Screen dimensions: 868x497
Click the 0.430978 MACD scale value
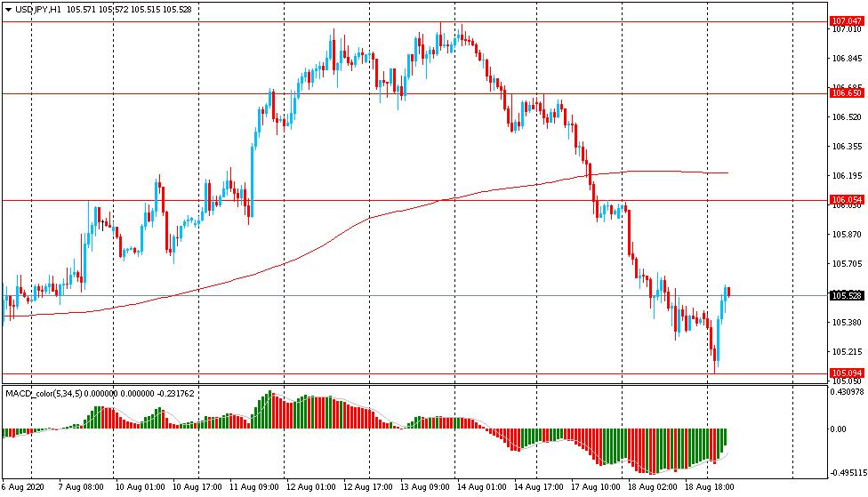tap(848, 392)
